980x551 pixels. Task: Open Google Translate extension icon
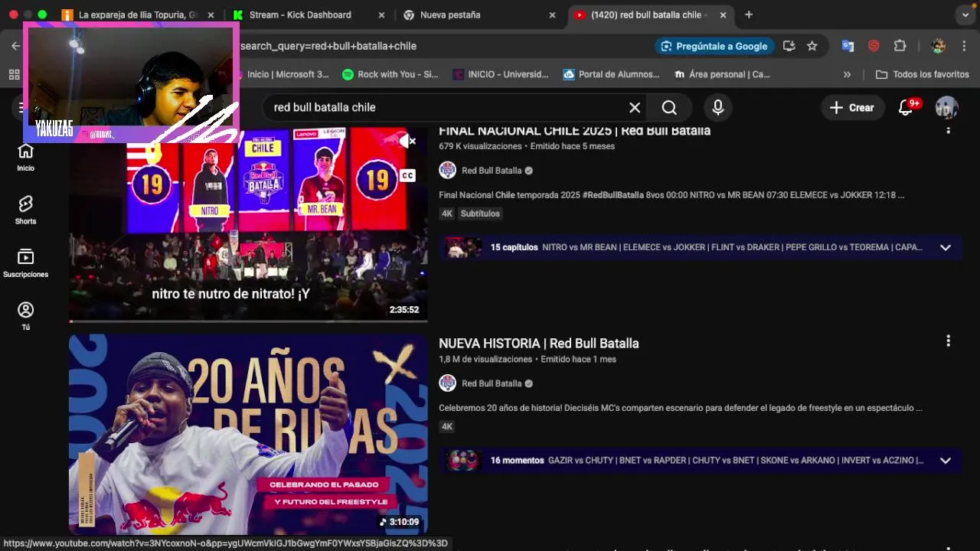point(848,46)
